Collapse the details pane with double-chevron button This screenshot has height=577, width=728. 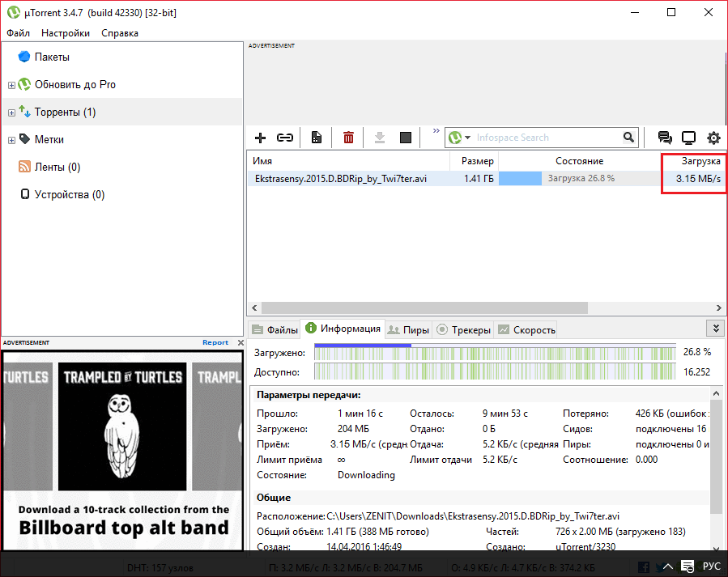click(x=716, y=329)
